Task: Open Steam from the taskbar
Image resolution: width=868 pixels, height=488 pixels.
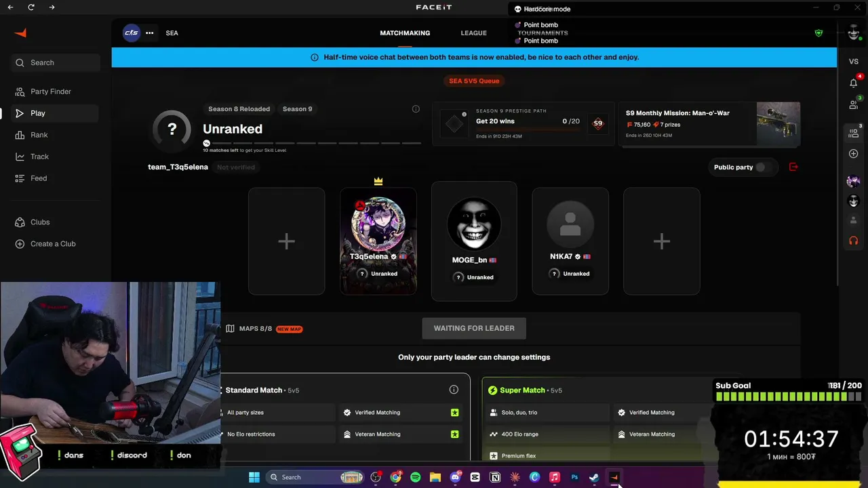Action: click(594, 477)
